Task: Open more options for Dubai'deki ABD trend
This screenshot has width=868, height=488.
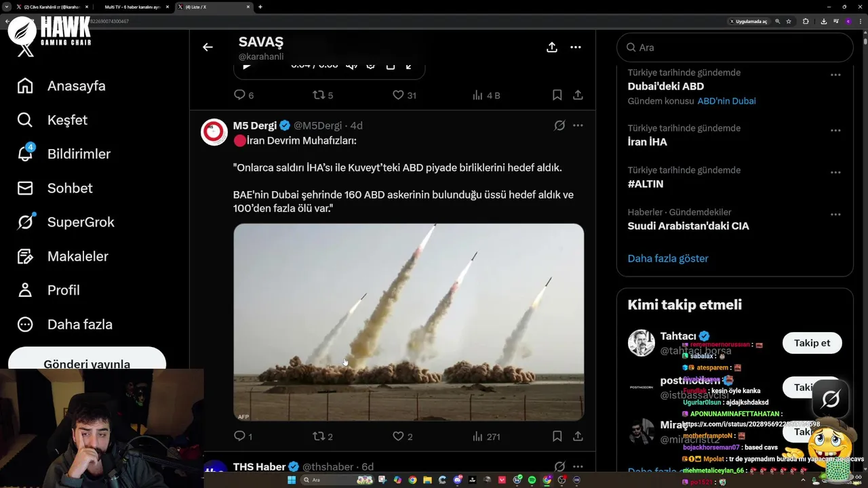Action: pos(835,75)
